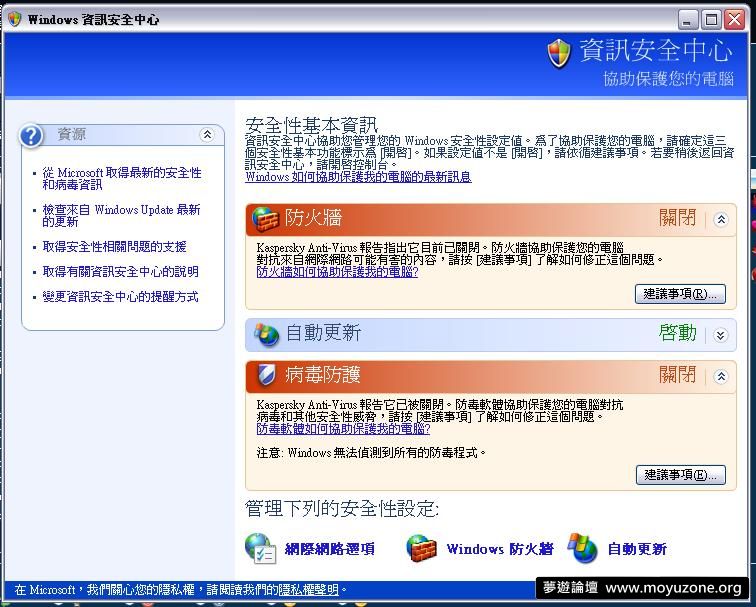The height and width of the screenshot is (607, 756).
Task: Collapse the 病毒防護 section
Action: point(721,376)
